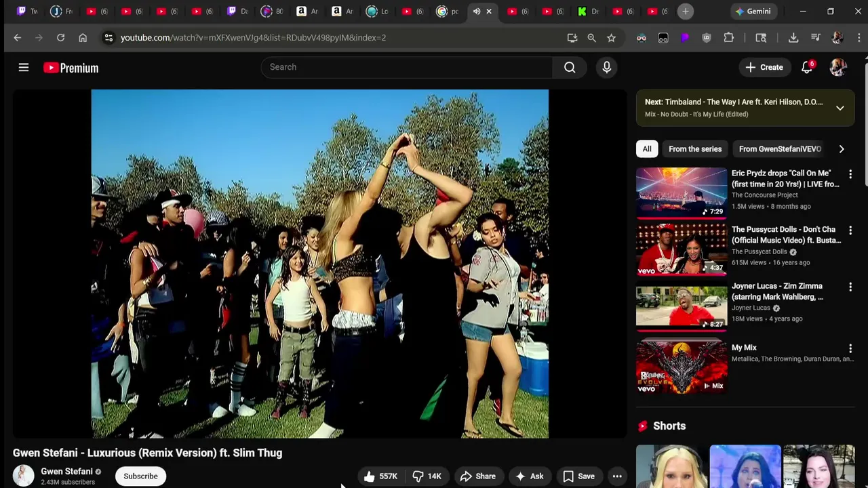868x488 pixels.
Task: Open options for the Pussycat Dolls video
Action: point(850,230)
